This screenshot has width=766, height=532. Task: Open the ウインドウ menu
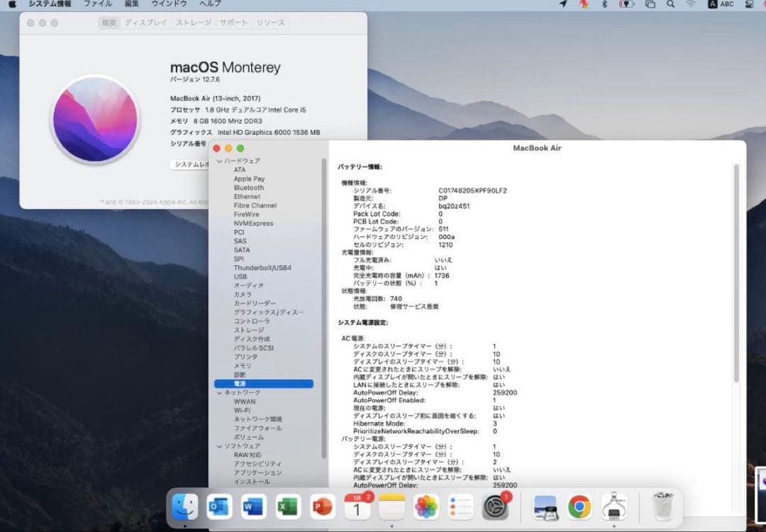coord(169,4)
